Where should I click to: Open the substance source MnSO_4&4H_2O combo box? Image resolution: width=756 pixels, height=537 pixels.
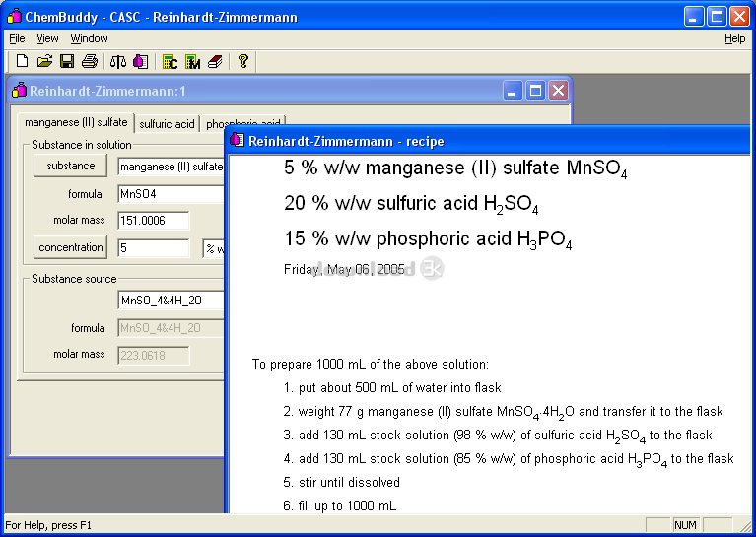[172, 301]
